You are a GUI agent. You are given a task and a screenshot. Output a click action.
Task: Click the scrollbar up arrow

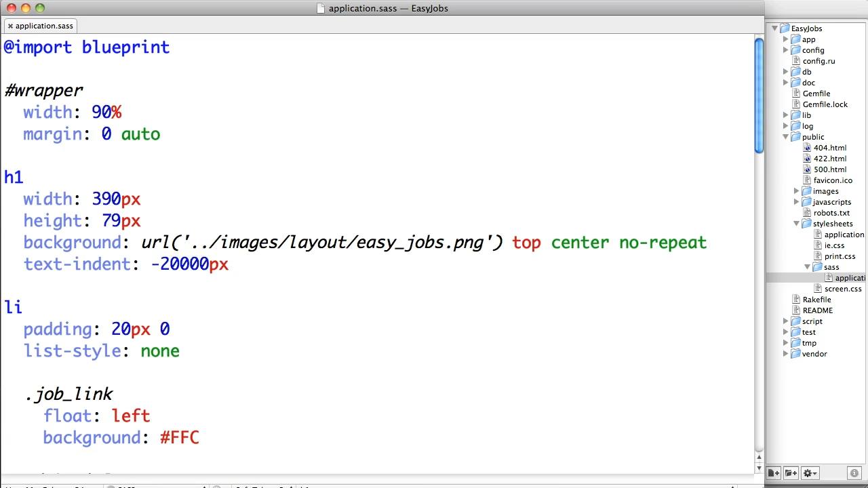point(759,457)
